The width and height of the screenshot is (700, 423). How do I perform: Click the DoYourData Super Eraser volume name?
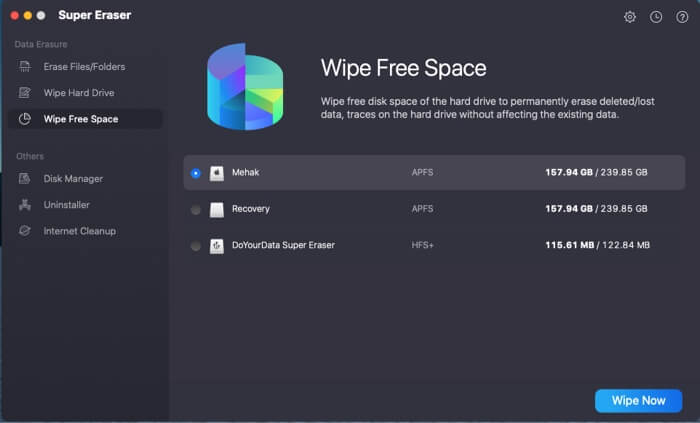(x=283, y=245)
